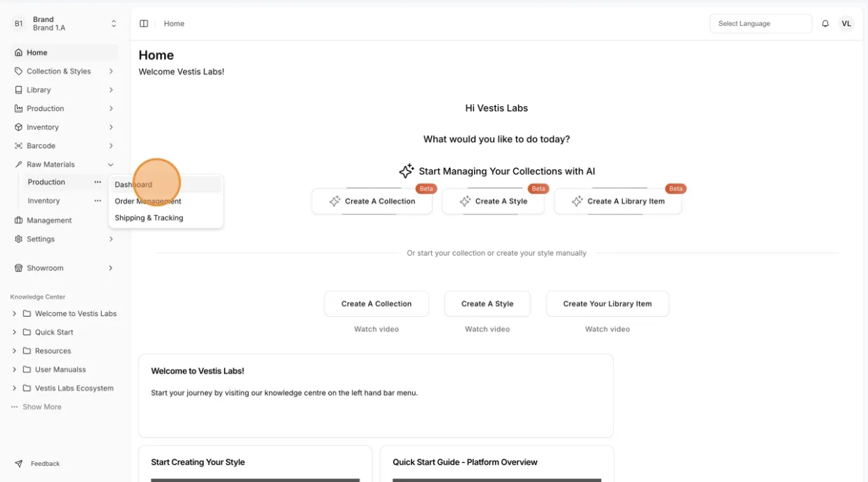Click the Production factory icon in sidebar
Viewport: 868px width, 482px height.
(x=18, y=108)
